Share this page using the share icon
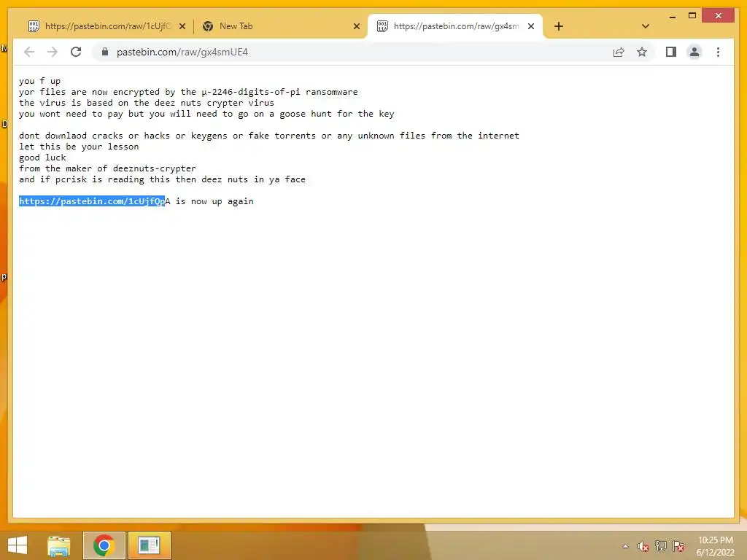The image size is (747, 560). [619, 52]
